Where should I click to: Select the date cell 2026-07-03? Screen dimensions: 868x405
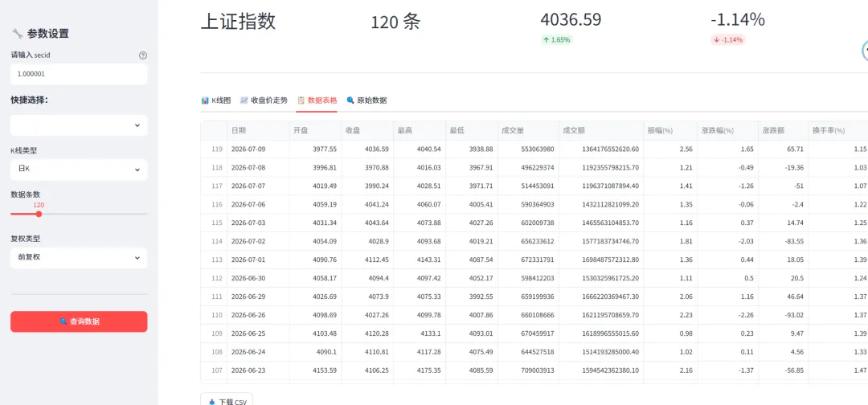point(258,223)
